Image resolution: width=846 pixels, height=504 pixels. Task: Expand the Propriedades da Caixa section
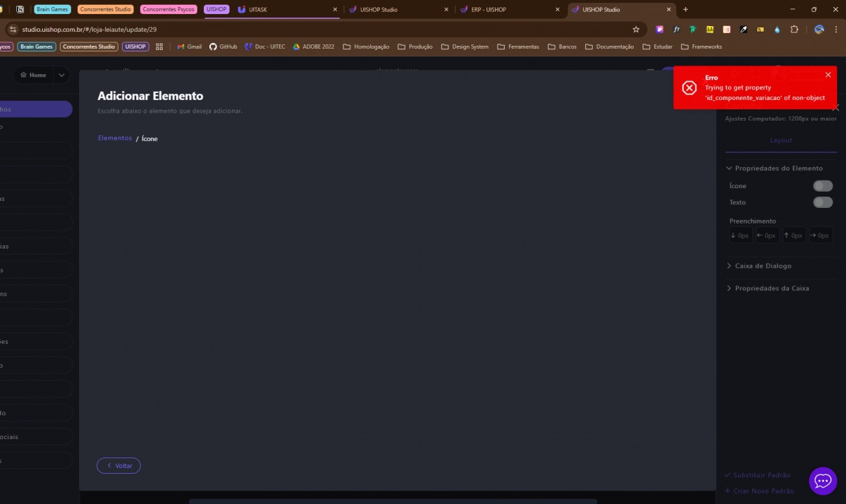771,288
